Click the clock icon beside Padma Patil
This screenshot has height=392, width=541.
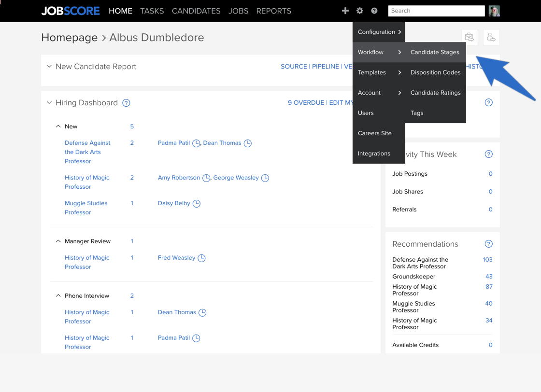tap(196, 143)
